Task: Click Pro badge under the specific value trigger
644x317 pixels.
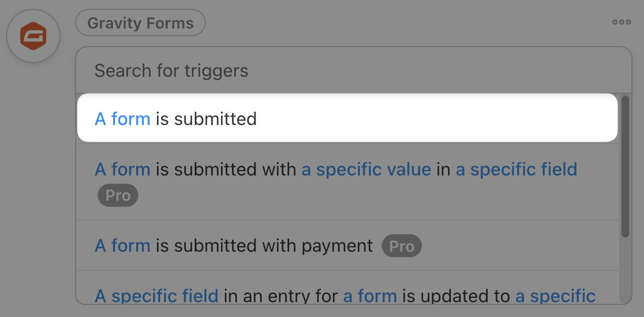Action: tap(118, 195)
